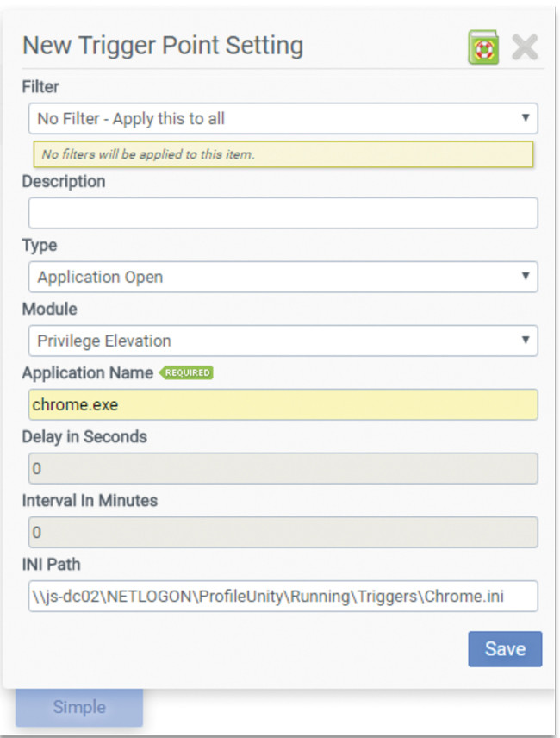Click the New Trigger Point Setting title
Viewport: 560px width, 738px height.
pos(162,46)
